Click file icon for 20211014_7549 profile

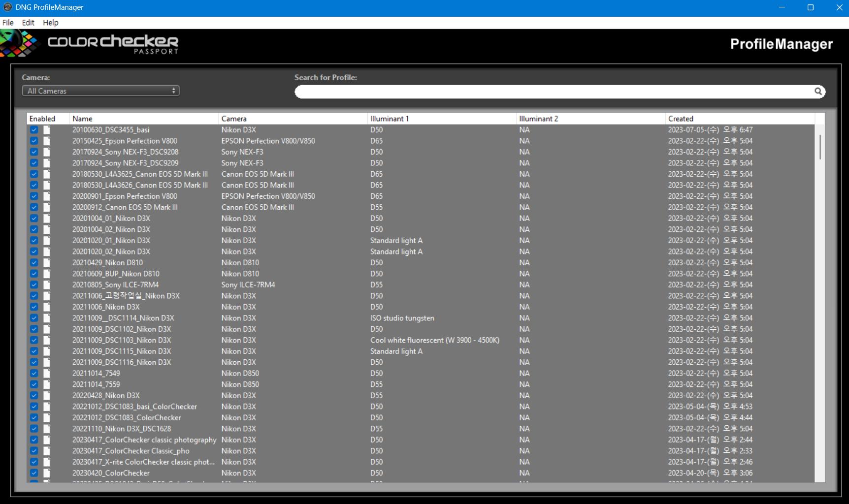(x=47, y=374)
